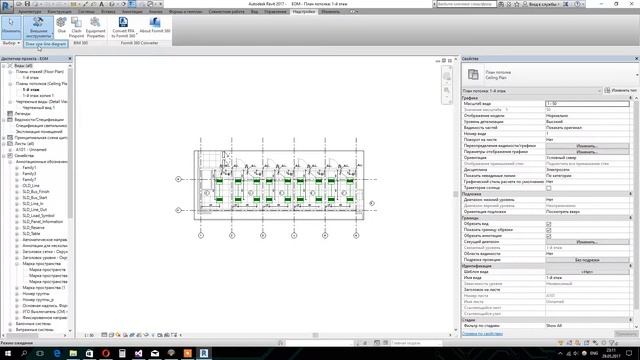Click the taskbar search icon
The width and height of the screenshot is (640, 360).
pos(24,353)
